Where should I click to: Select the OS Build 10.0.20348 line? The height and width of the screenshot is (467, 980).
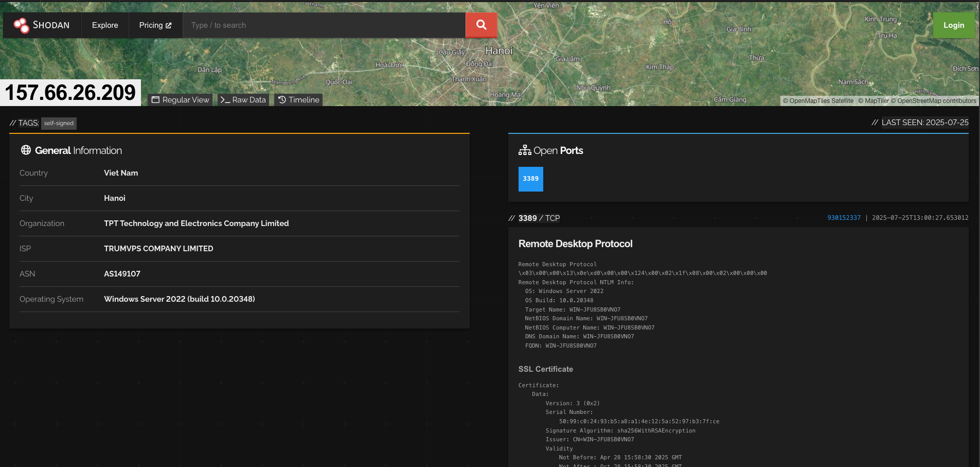point(559,301)
